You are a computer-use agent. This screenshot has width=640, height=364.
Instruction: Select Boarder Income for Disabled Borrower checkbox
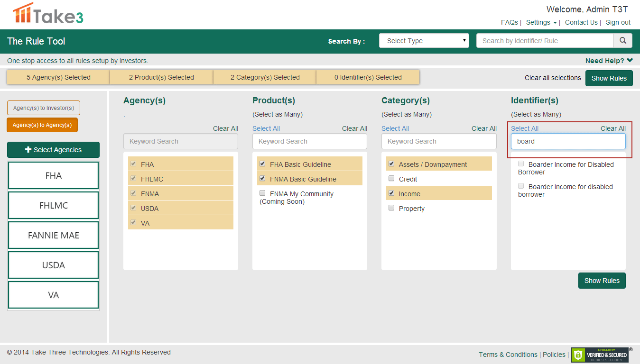point(521,164)
